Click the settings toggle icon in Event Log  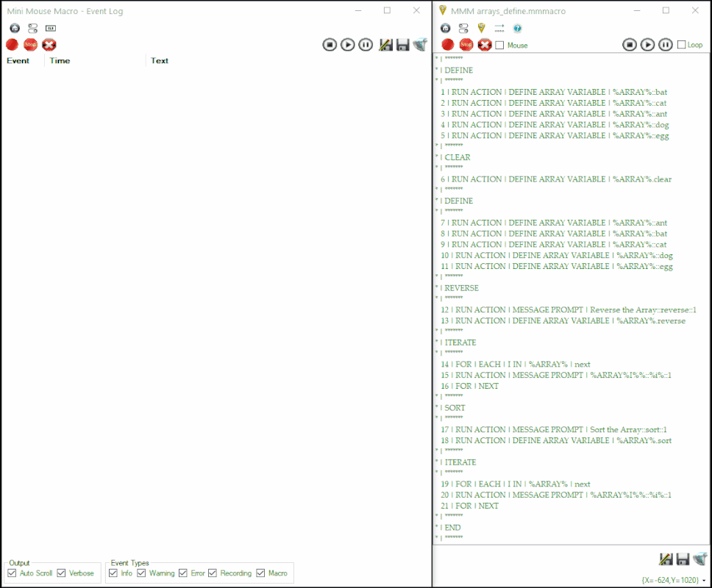pyautogui.click(x=32, y=29)
